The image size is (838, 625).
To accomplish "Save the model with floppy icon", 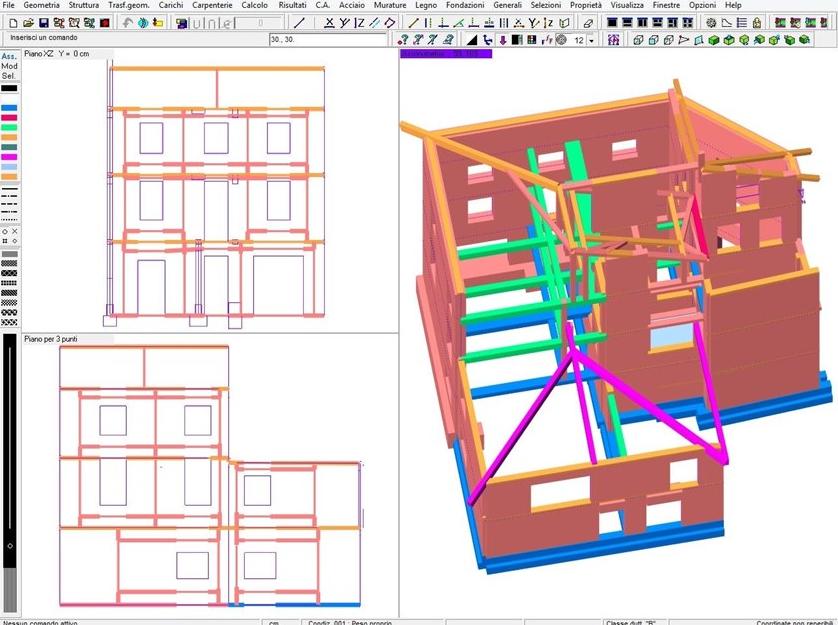I will 43,22.
